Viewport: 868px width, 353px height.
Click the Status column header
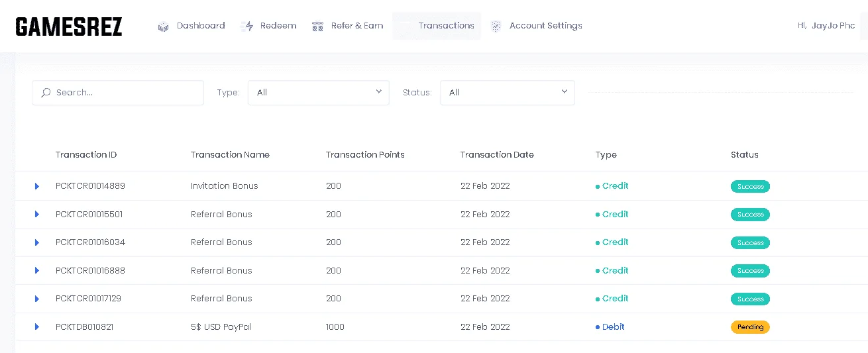coord(745,155)
